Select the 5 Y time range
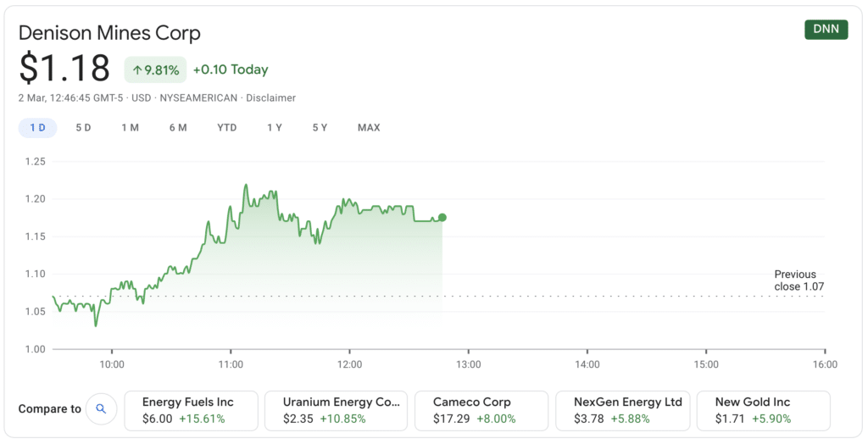The image size is (868, 444). 320,128
